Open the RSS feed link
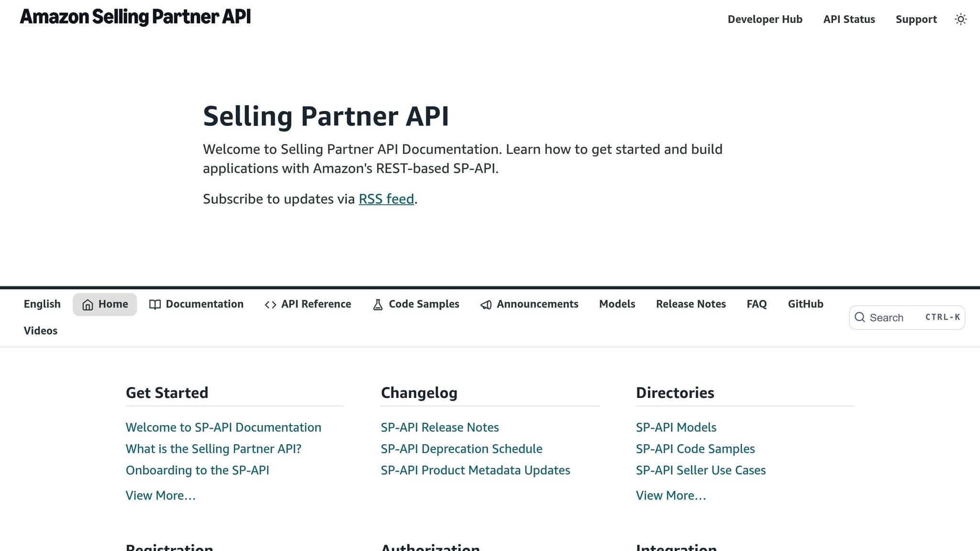 click(x=386, y=199)
